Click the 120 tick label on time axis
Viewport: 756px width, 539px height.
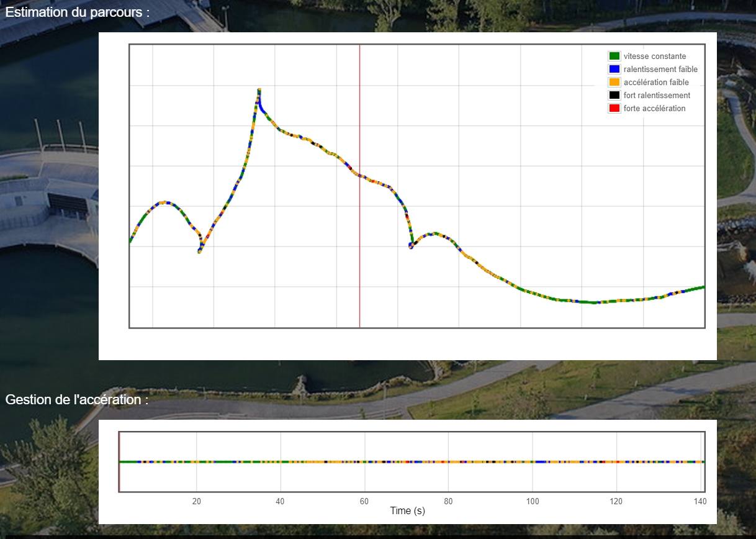[x=616, y=501]
